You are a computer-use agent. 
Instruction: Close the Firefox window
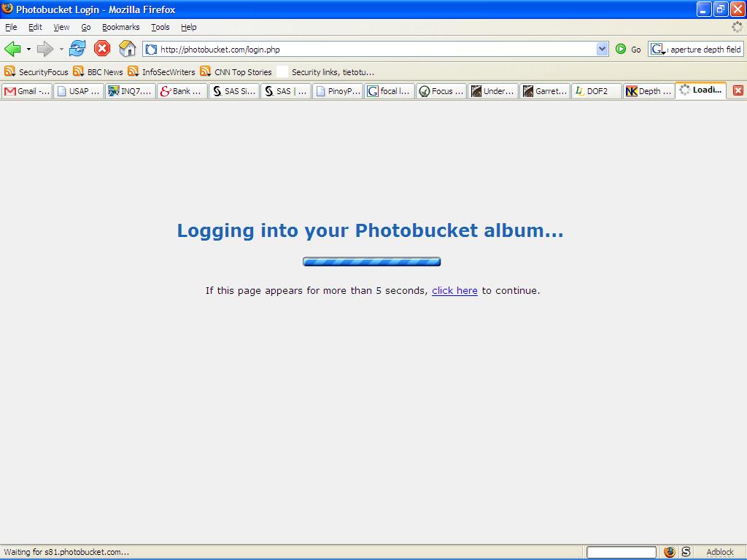738,9
